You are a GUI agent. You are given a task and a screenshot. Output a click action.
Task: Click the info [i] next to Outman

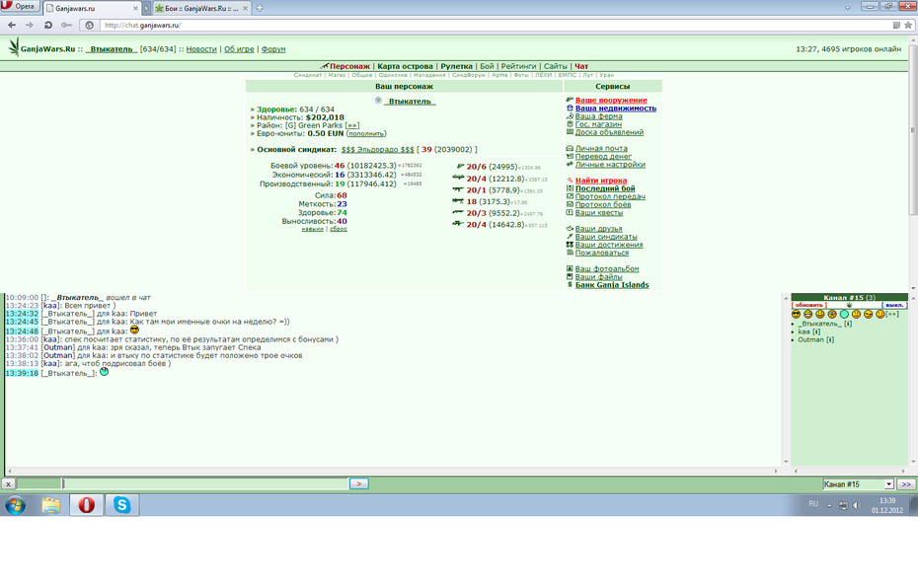coord(829,340)
